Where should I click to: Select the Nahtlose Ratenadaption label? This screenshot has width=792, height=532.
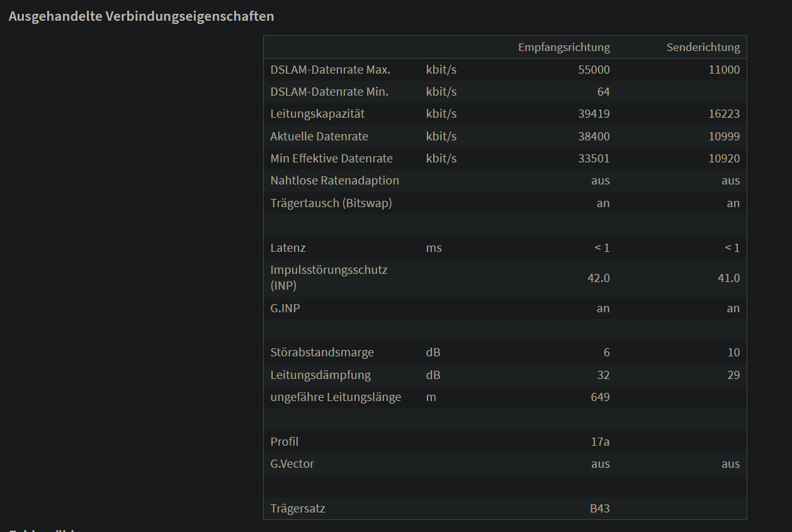[334, 180]
